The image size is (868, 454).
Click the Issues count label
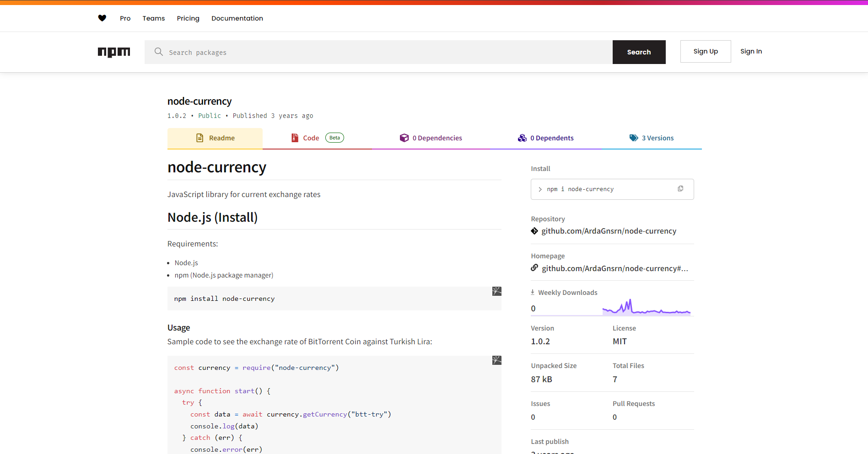[x=540, y=404]
